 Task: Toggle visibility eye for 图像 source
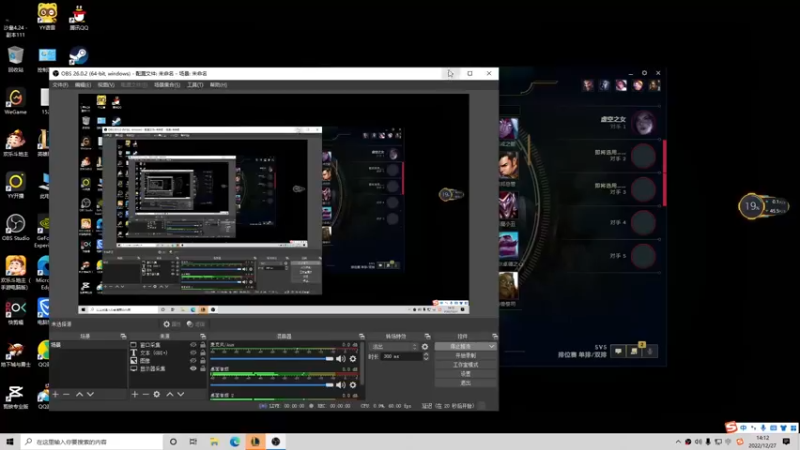click(193, 360)
